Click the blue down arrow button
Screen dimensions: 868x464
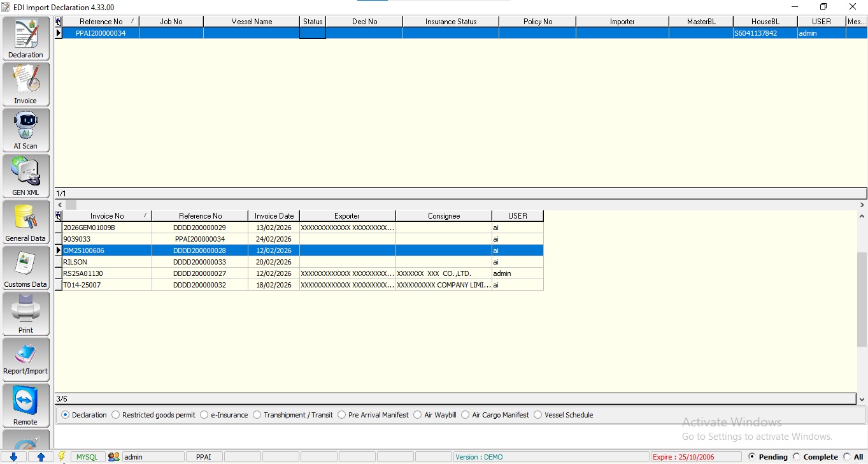(x=13, y=457)
